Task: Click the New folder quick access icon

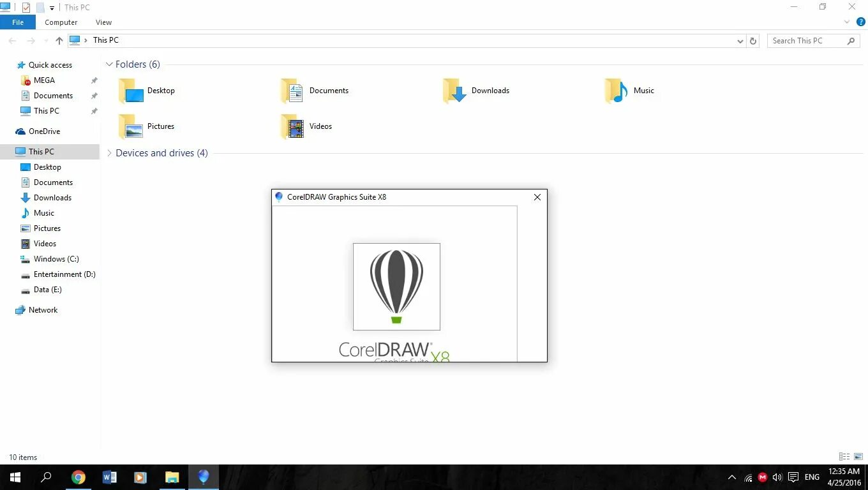Action: [40, 8]
